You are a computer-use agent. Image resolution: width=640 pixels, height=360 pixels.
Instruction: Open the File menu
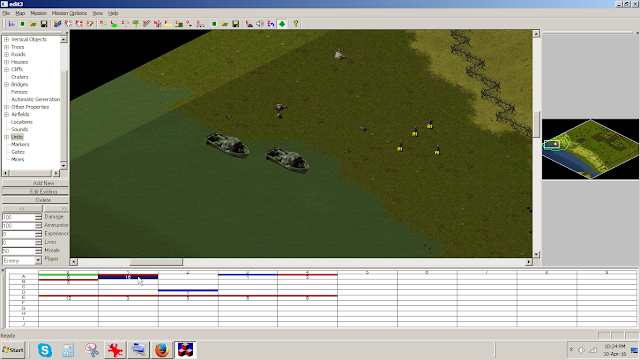pos(6,13)
